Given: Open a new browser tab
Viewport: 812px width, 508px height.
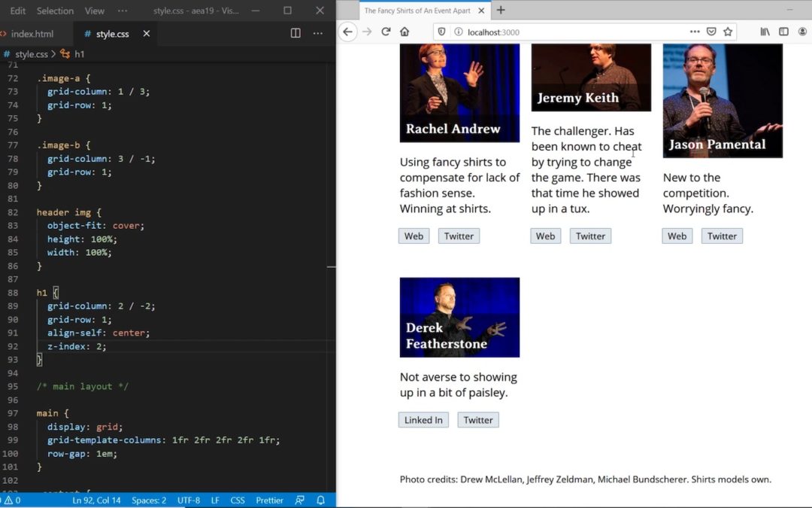Looking at the screenshot, I should pos(501,11).
